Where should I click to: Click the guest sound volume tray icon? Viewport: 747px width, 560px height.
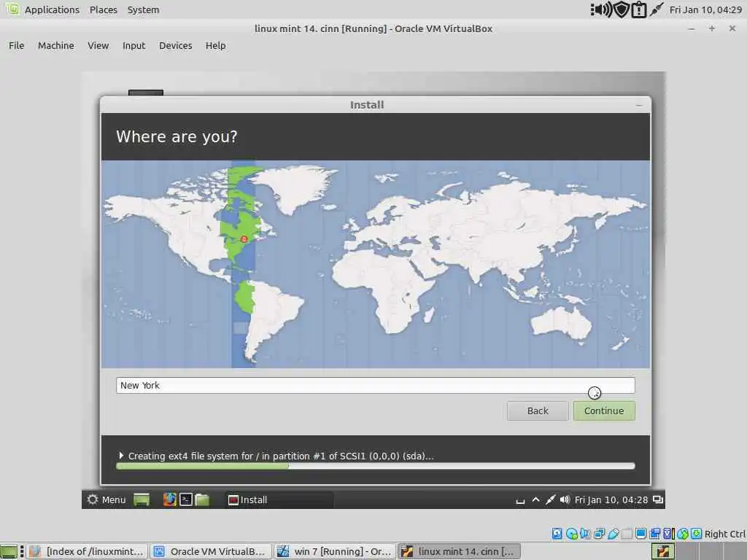(565, 499)
